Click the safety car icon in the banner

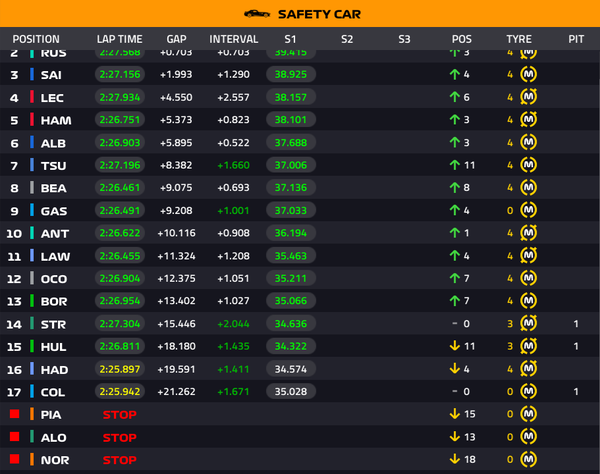click(257, 14)
